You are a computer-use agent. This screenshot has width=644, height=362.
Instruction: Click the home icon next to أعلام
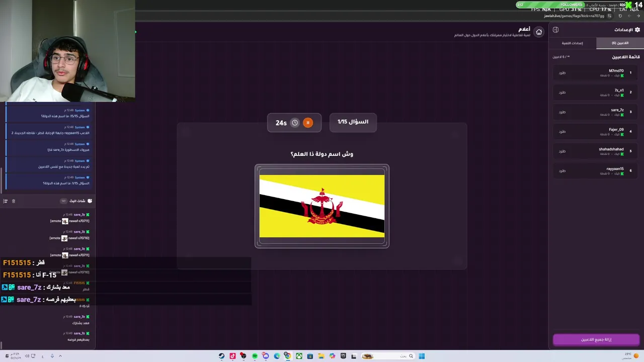coord(539,32)
